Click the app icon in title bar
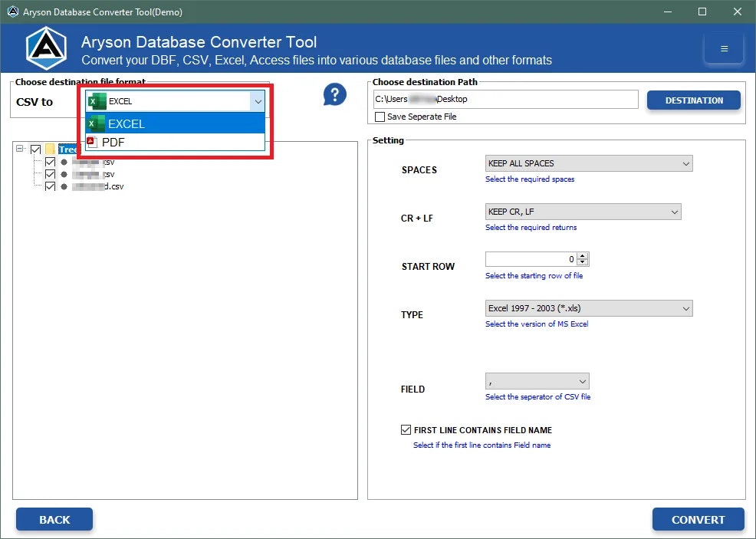 pyautogui.click(x=12, y=12)
